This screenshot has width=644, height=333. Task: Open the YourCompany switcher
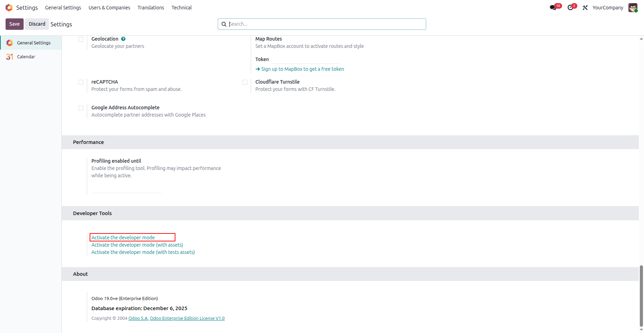(608, 8)
